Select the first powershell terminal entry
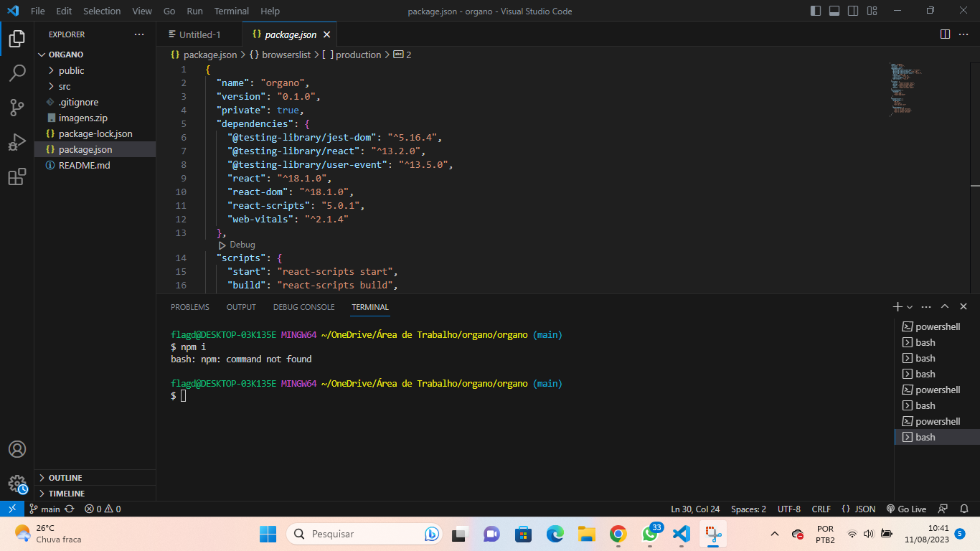 point(937,326)
